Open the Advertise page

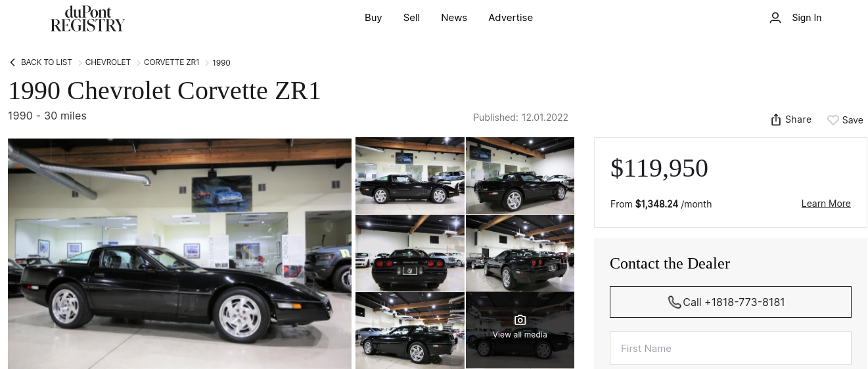pos(511,18)
